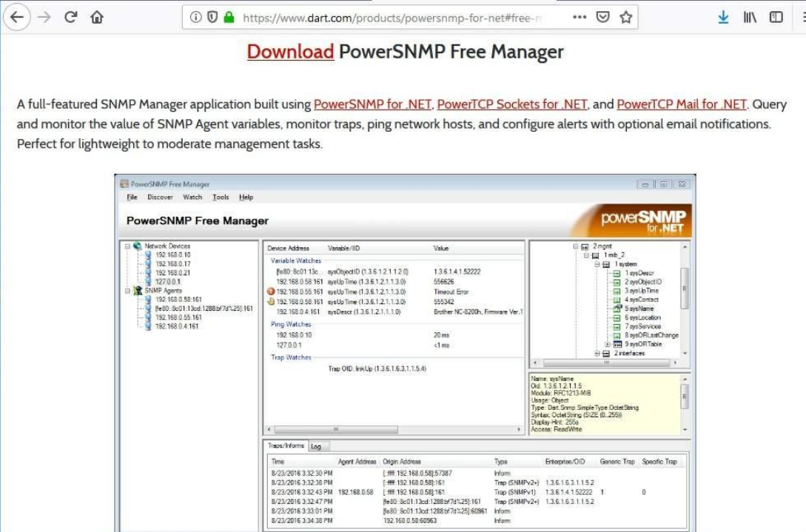Open the Discover menu
The height and width of the screenshot is (532, 806).
(x=160, y=197)
